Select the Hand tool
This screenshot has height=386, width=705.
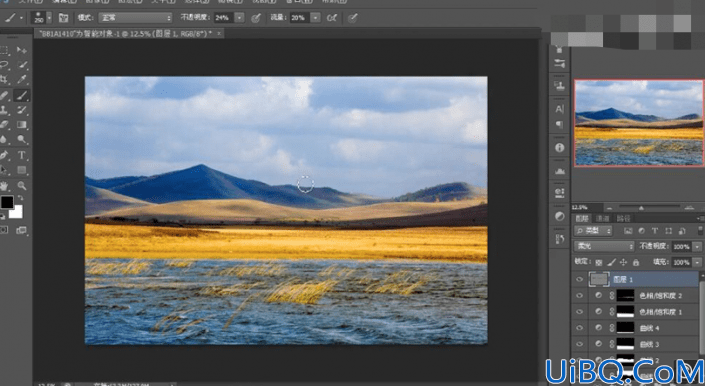[x=4, y=186]
